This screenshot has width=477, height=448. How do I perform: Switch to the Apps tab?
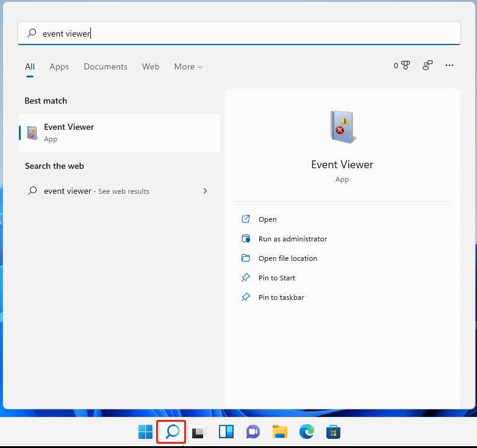tap(59, 66)
